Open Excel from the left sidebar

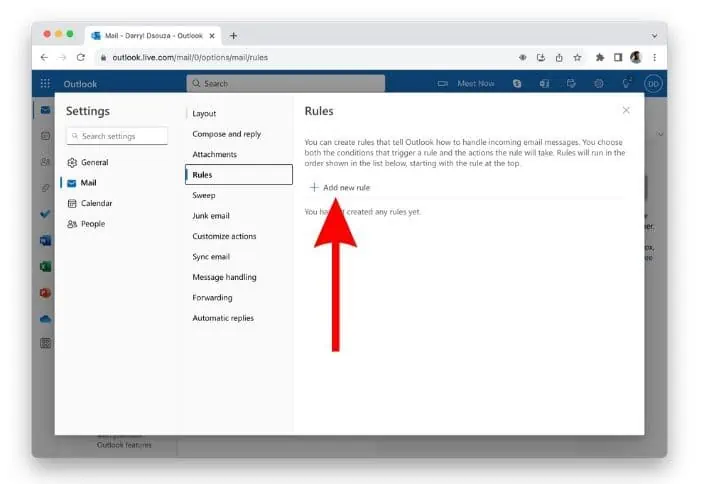pos(45,266)
